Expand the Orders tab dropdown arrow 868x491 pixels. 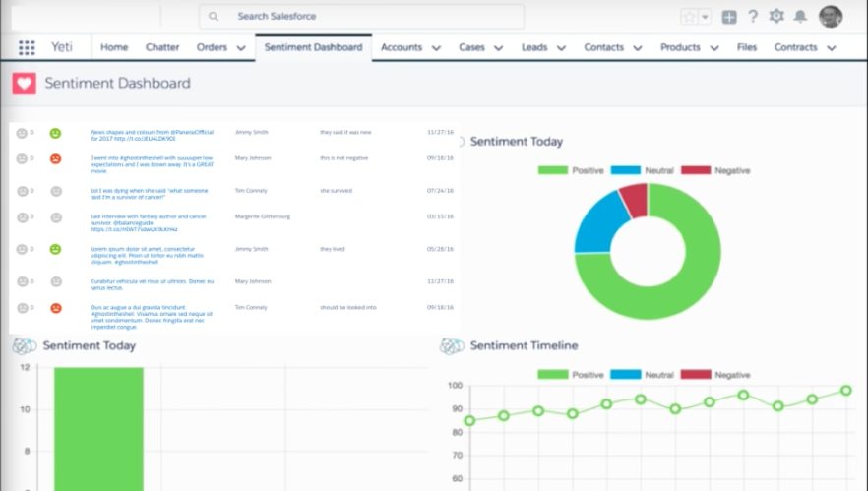coord(241,47)
